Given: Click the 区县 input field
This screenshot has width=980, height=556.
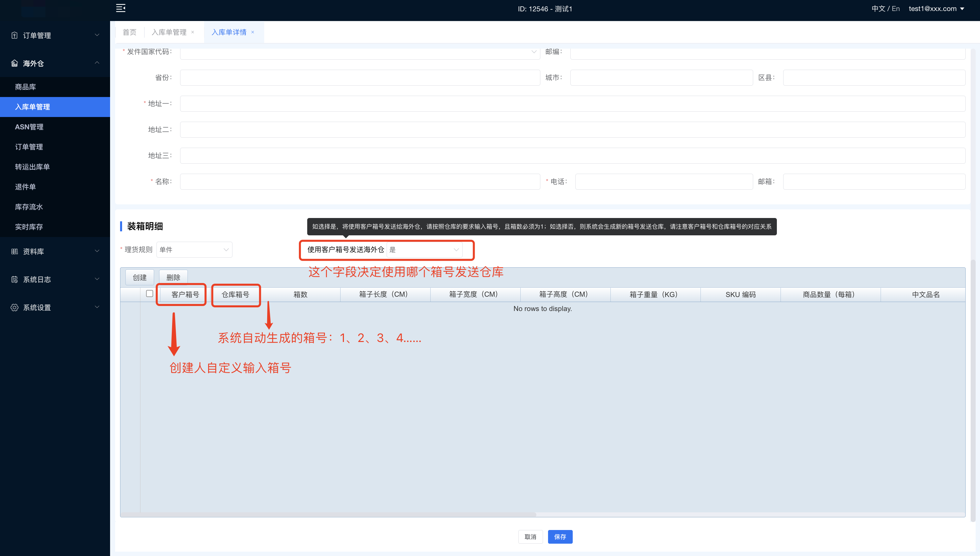Looking at the screenshot, I should pos(874,78).
